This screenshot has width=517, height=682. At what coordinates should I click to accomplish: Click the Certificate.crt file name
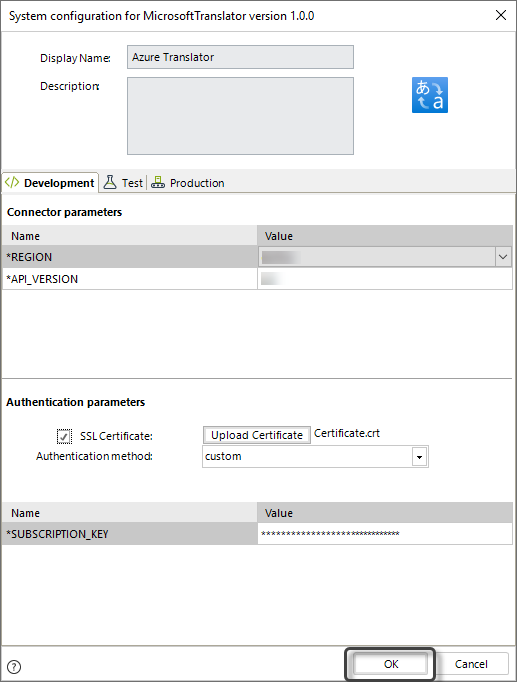(347, 433)
